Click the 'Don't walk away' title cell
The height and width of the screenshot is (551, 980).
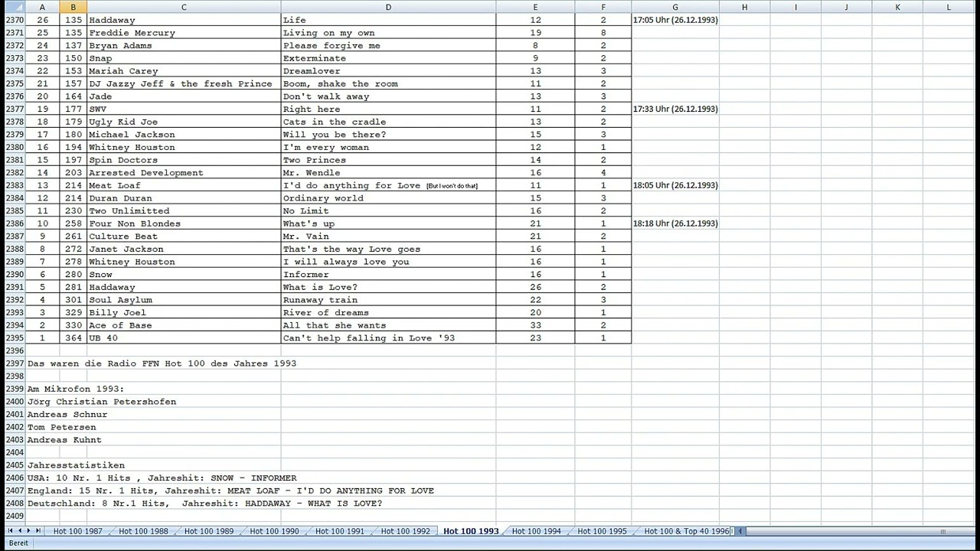coord(388,96)
